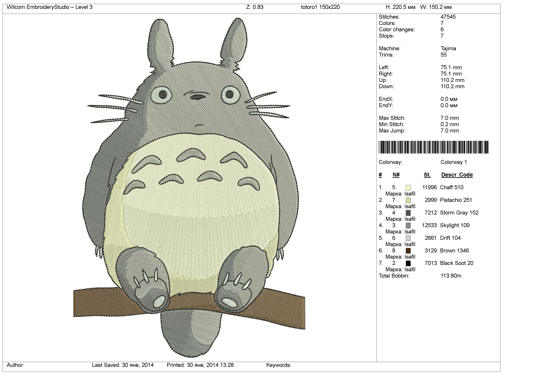Click the totoro1 150x220 design name

(x=320, y=7)
